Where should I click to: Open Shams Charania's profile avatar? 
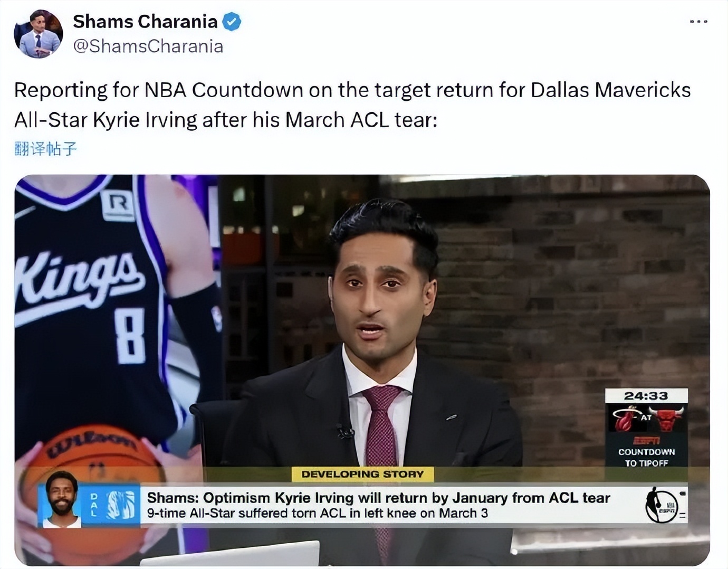click(x=38, y=33)
